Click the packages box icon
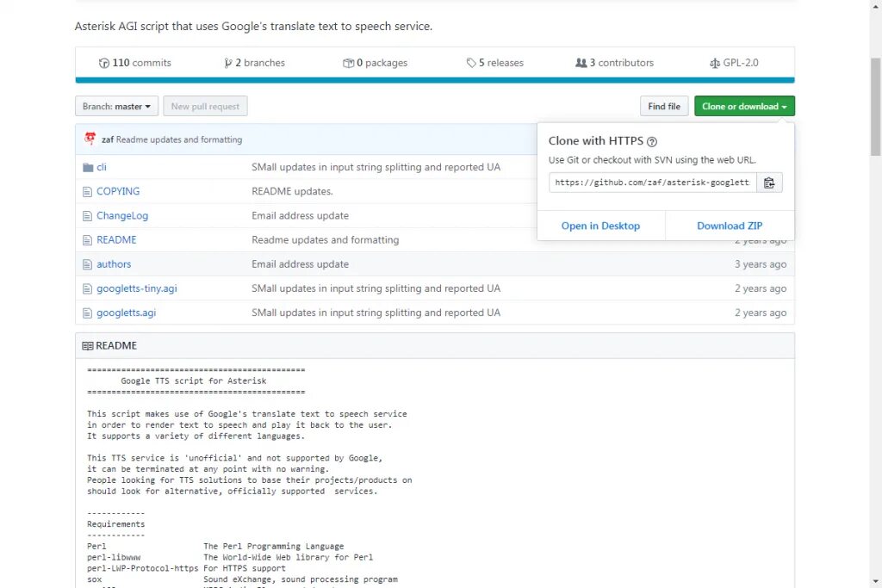The width and height of the screenshot is (882, 588). click(348, 63)
